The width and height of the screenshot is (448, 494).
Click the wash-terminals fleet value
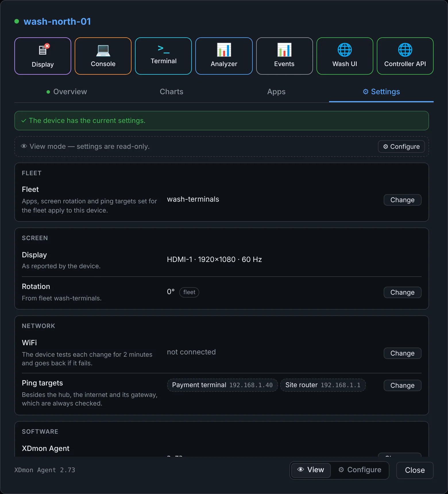pyautogui.click(x=193, y=199)
